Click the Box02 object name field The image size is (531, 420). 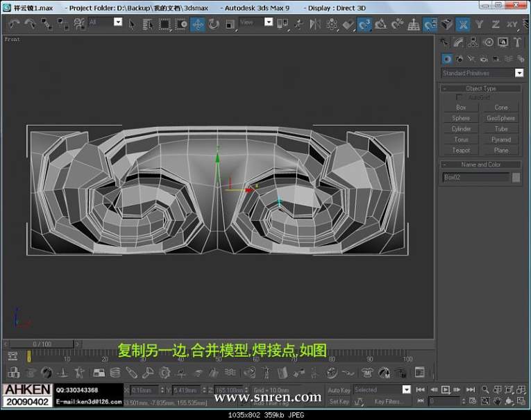click(x=475, y=178)
